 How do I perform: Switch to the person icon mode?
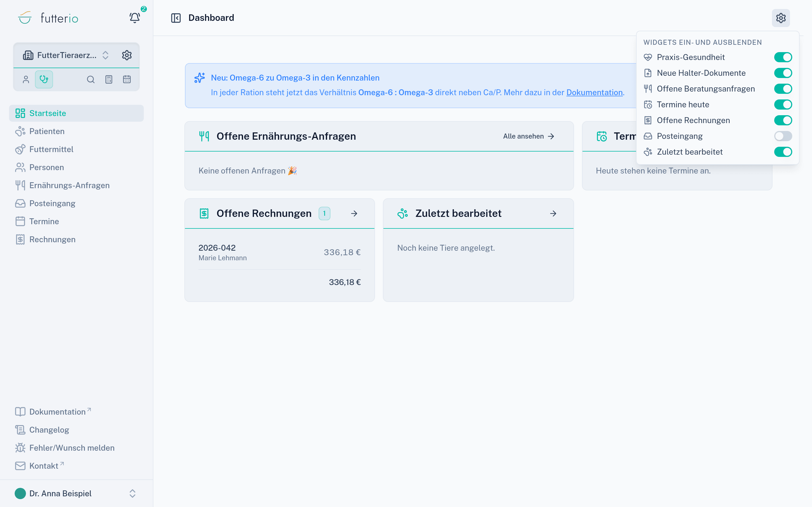point(26,79)
